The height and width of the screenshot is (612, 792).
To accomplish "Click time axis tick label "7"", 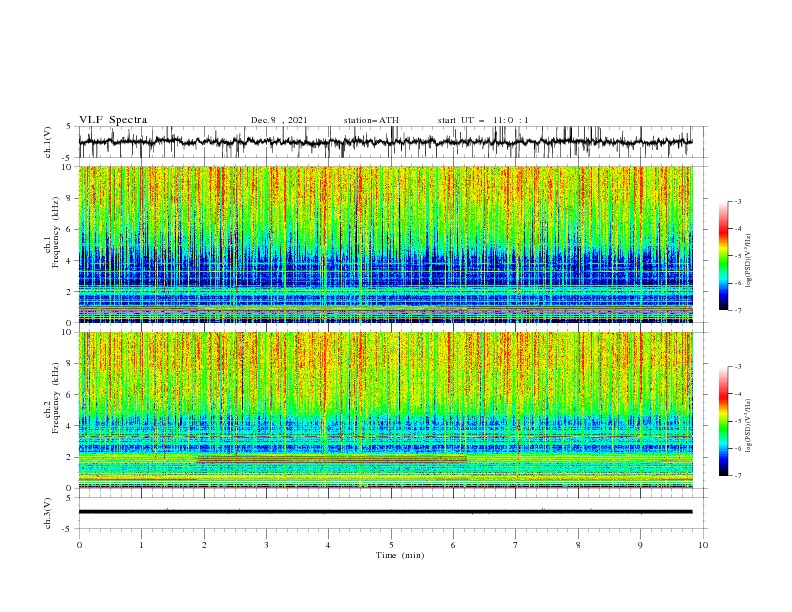I will (516, 545).
